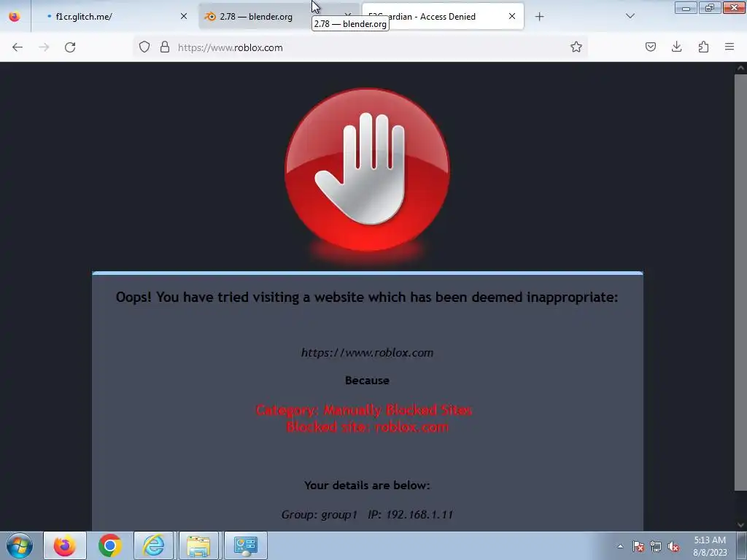Click the 'Oops! You have tried visiting' heading
The height and width of the screenshot is (560, 747).
[x=367, y=297]
